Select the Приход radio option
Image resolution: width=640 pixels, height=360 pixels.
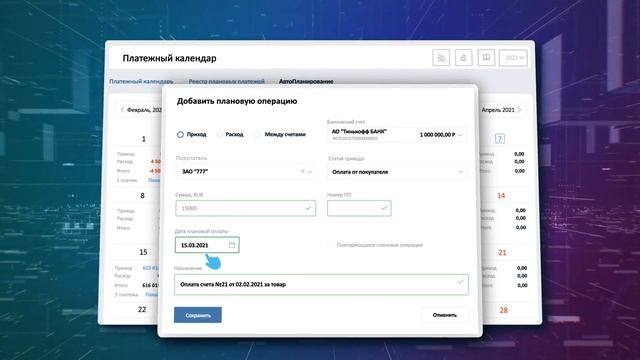click(180, 134)
